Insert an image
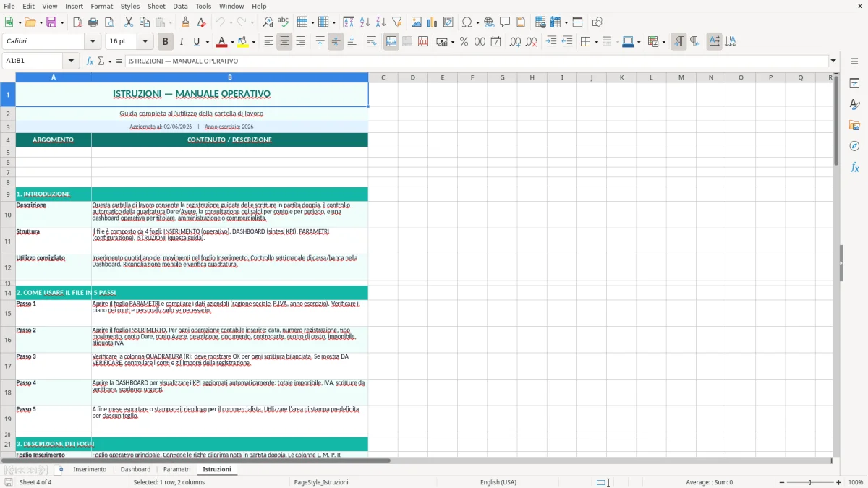The image size is (868, 488). pos(417,22)
